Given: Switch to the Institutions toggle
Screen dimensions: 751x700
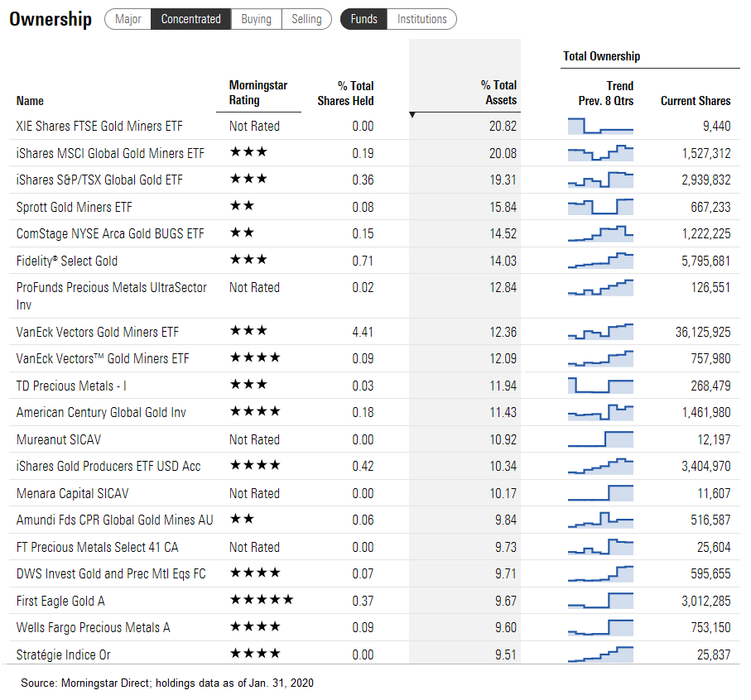Looking at the screenshot, I should tap(421, 19).
